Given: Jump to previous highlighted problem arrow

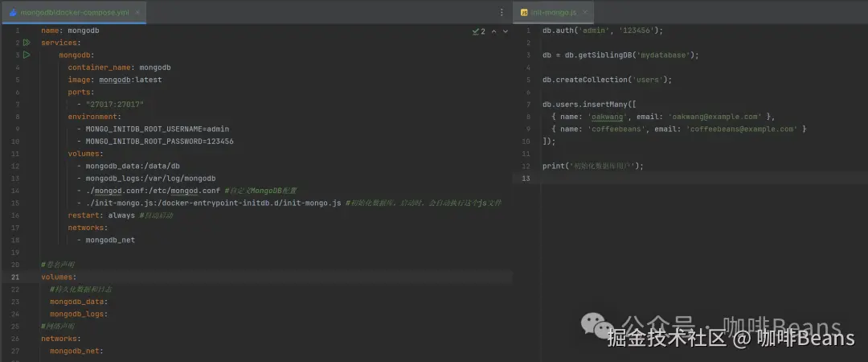Looking at the screenshot, I should tap(494, 31).
